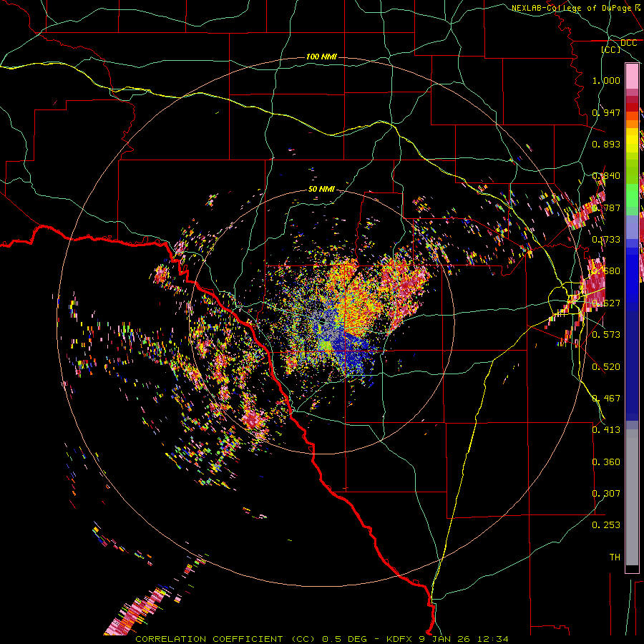Click the 0.947 legend value
This screenshot has height=644, width=644.
tap(606, 112)
